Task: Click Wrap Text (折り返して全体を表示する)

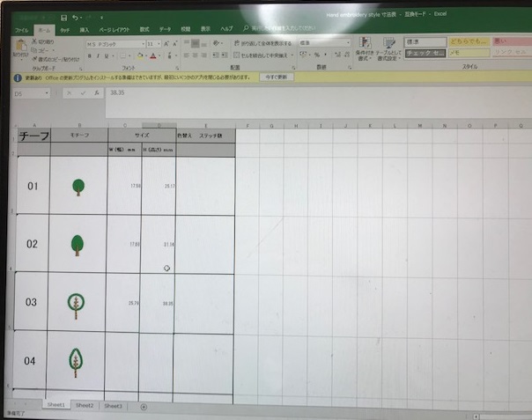Action: 262,43
